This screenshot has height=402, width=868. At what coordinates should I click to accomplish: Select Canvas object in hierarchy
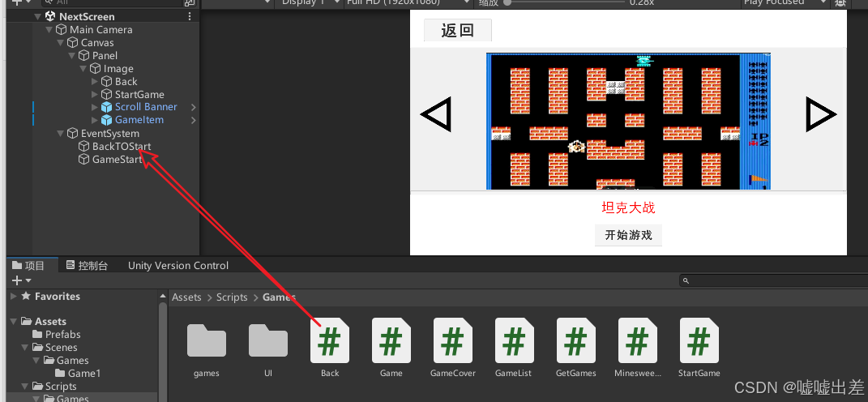click(x=97, y=43)
